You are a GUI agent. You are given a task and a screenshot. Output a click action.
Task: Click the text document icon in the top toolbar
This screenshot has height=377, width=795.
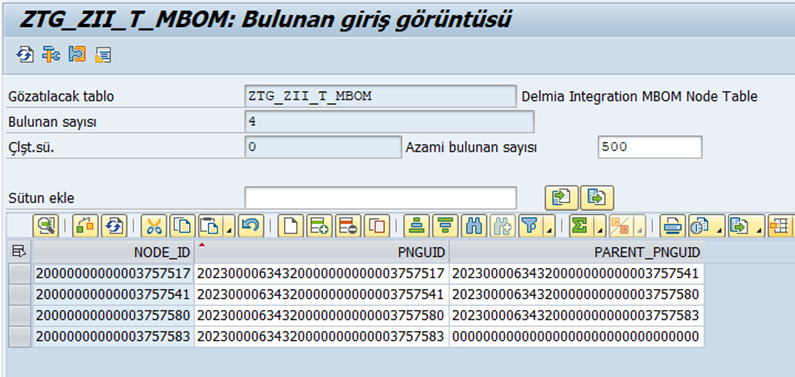(x=103, y=54)
